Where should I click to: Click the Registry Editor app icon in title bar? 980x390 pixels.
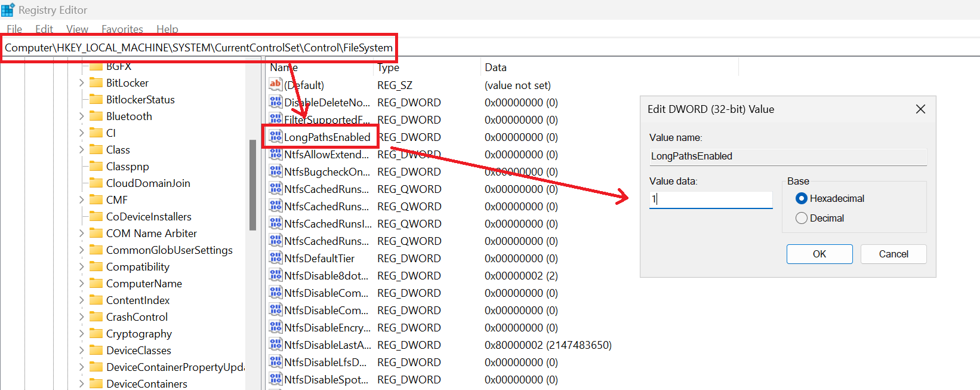coord(8,10)
